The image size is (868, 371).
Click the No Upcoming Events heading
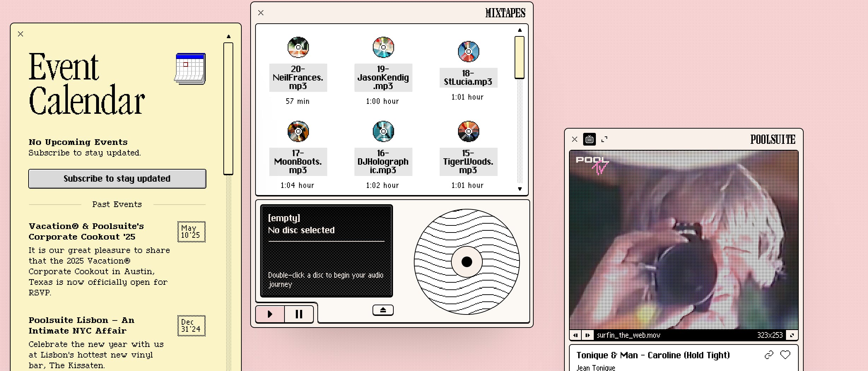78,142
